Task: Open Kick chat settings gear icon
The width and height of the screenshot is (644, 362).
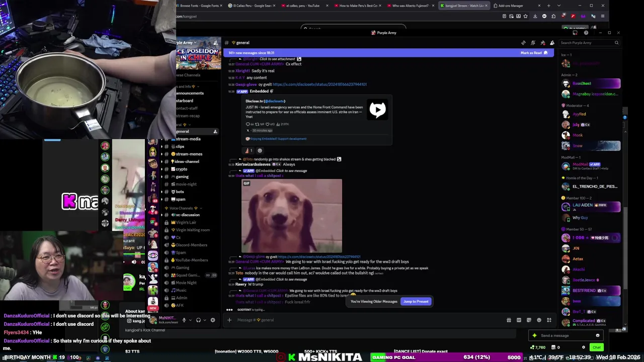Action: [584, 347]
